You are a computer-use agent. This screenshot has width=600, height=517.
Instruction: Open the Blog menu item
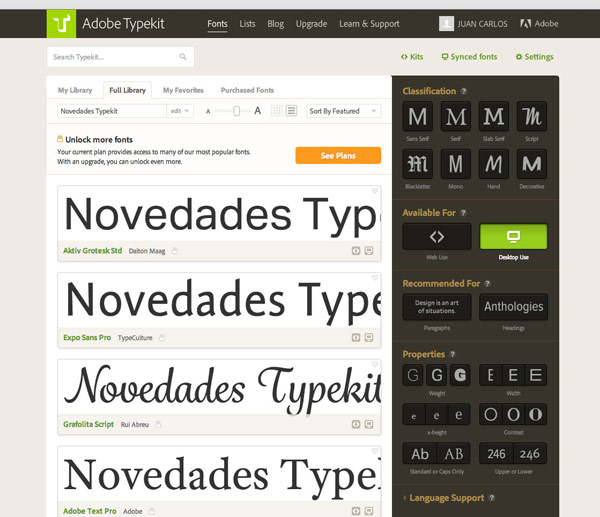275,24
